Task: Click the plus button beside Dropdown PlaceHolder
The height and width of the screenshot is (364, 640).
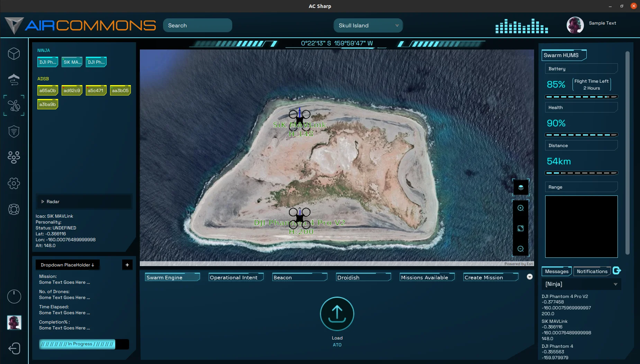Action: tap(127, 265)
